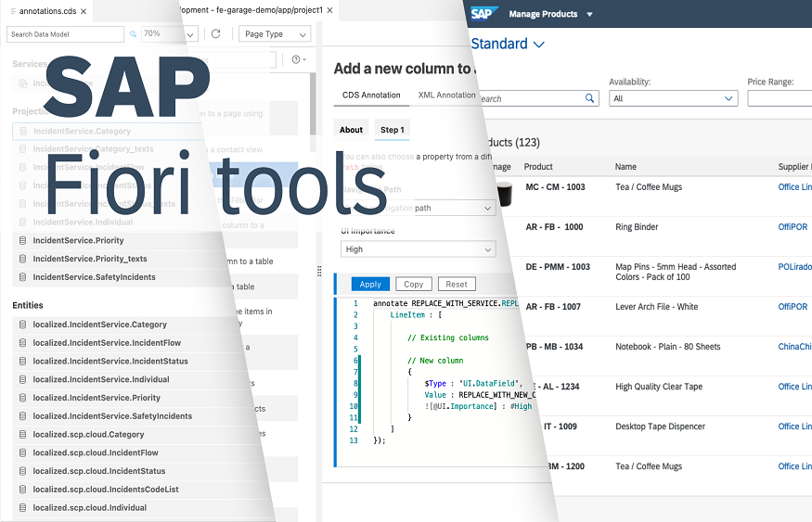This screenshot has width=812, height=522.
Task: Open the Manage Products header menu arrow
Action: click(589, 15)
